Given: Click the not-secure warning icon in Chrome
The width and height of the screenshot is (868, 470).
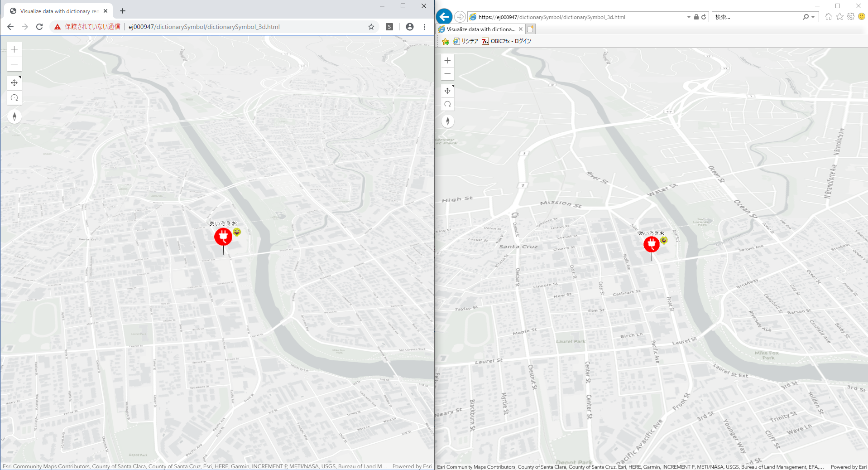Looking at the screenshot, I should [58, 27].
